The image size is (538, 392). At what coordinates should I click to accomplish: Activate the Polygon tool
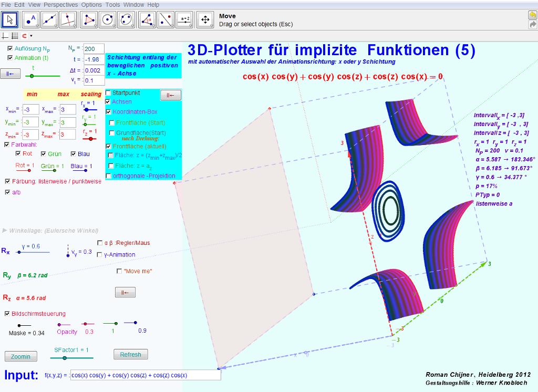[90, 19]
